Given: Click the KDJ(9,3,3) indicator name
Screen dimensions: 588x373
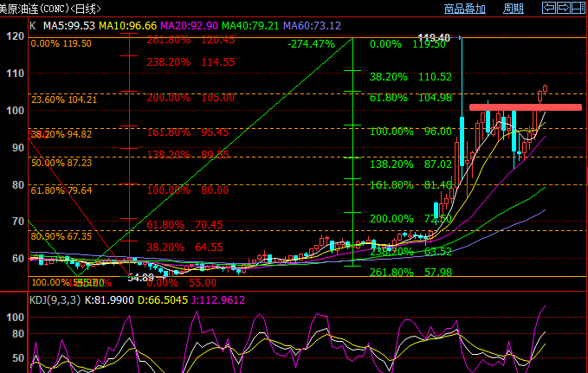Looking at the screenshot, I should click(x=53, y=300).
